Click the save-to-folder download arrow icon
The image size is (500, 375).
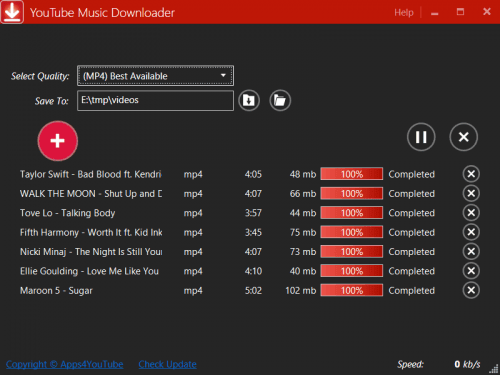click(249, 100)
